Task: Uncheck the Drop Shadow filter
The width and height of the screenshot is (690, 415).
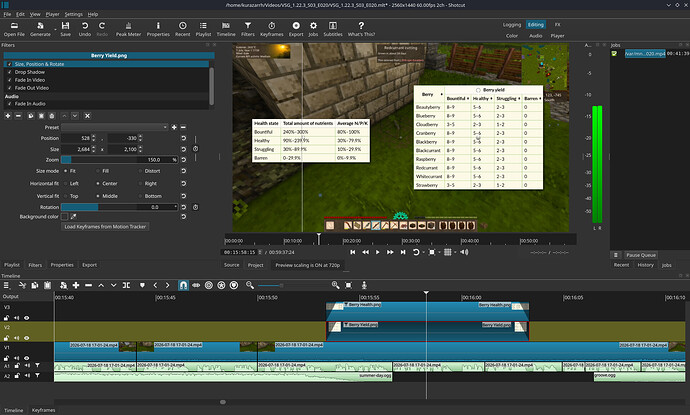Action: (x=10, y=72)
